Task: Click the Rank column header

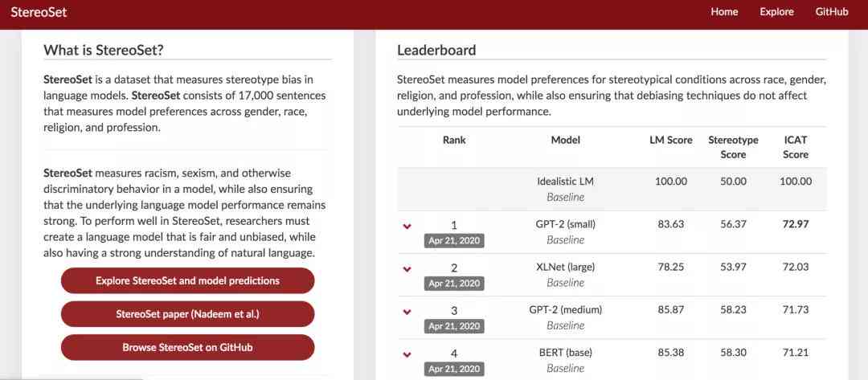Action: click(454, 141)
